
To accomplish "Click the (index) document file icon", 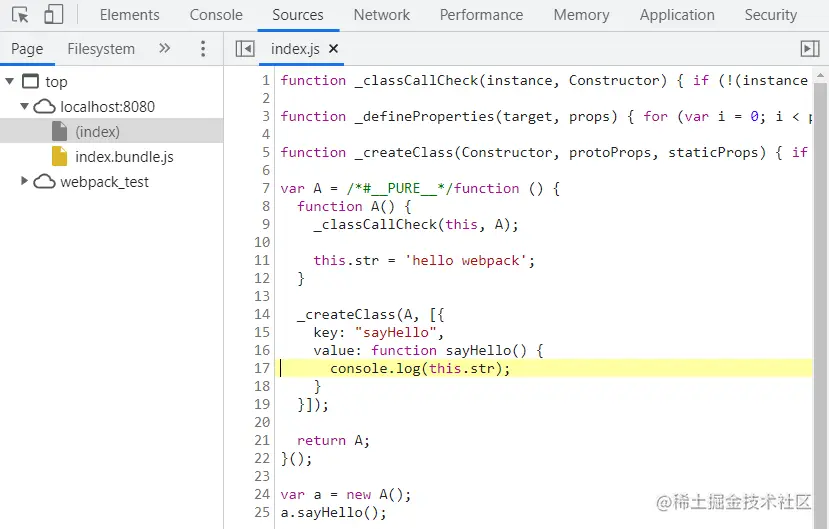I will [x=59, y=131].
